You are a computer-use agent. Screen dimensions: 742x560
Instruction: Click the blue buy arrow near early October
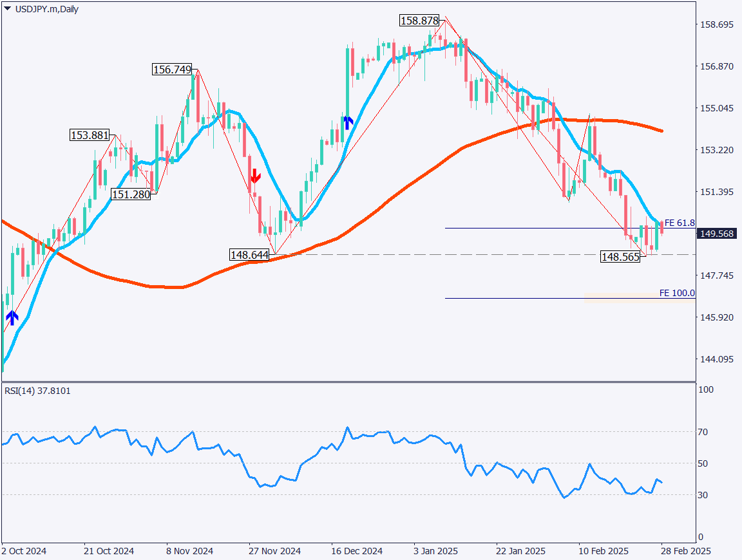pos(12,315)
